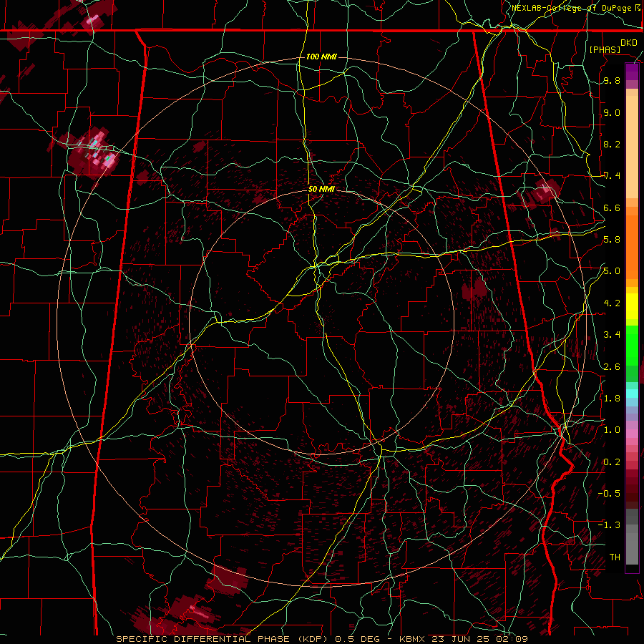The height and width of the screenshot is (644, 644).
Task: Select the 9.8 value on the color scale
Action: (612, 80)
